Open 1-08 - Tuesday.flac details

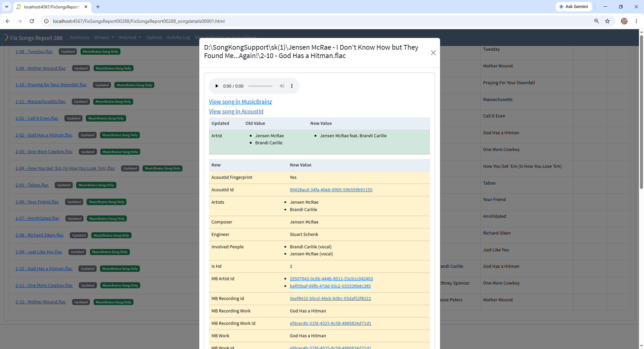(34, 52)
